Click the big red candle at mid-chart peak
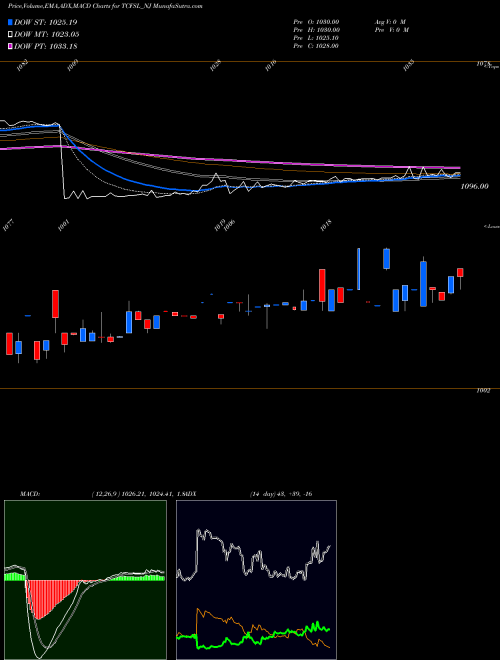This screenshot has height=660, width=500. coord(322,285)
